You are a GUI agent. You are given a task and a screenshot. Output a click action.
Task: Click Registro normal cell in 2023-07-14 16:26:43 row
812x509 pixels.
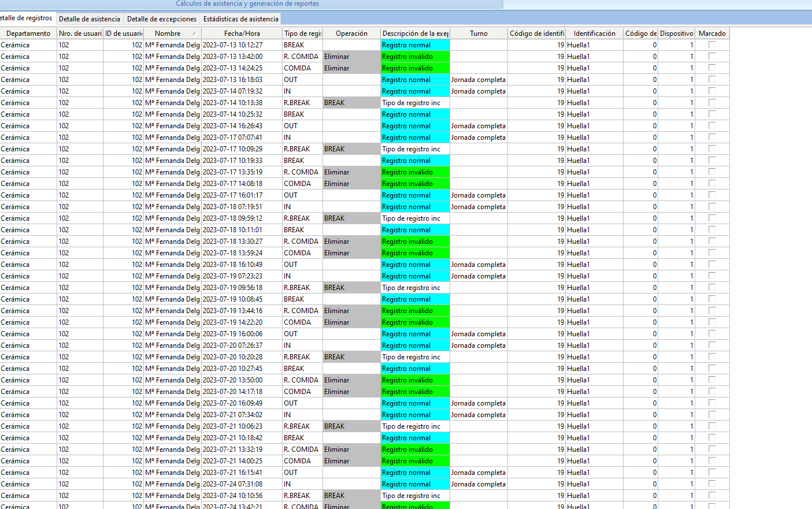click(415, 126)
